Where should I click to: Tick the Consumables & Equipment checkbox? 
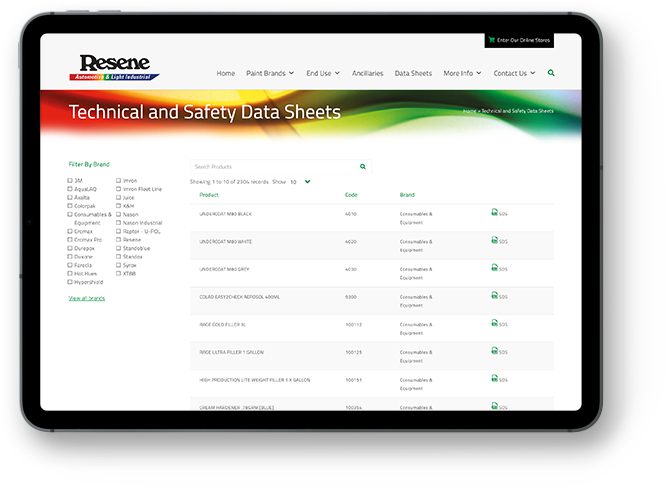[70, 214]
